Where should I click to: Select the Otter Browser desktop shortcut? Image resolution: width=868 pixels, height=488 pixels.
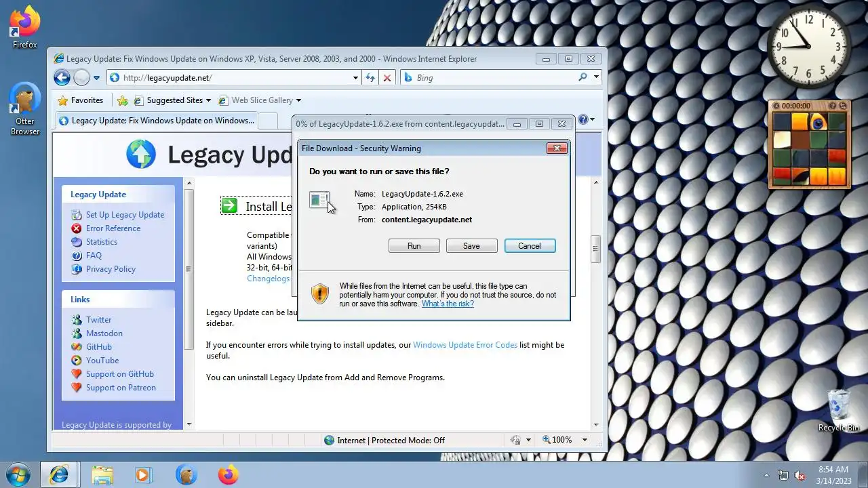(25, 109)
